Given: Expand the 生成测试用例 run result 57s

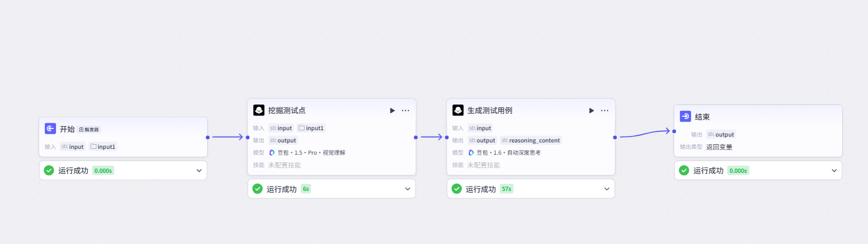Looking at the screenshot, I should [606, 189].
